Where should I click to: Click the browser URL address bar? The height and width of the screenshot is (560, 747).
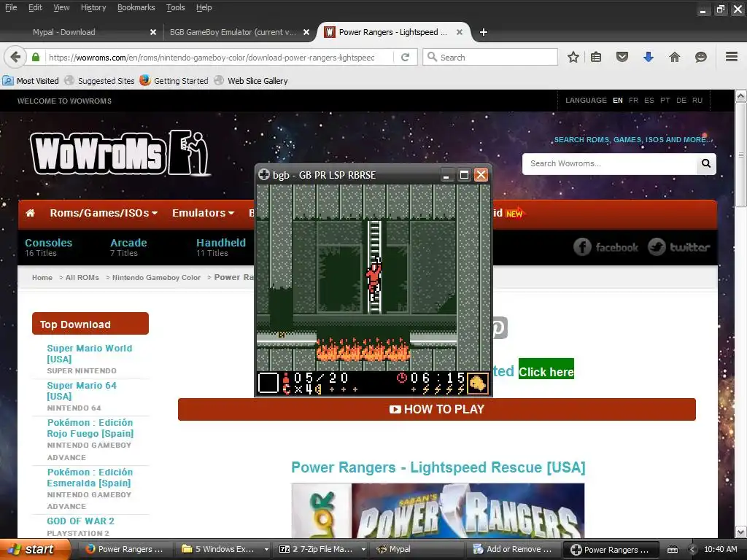tap(212, 57)
